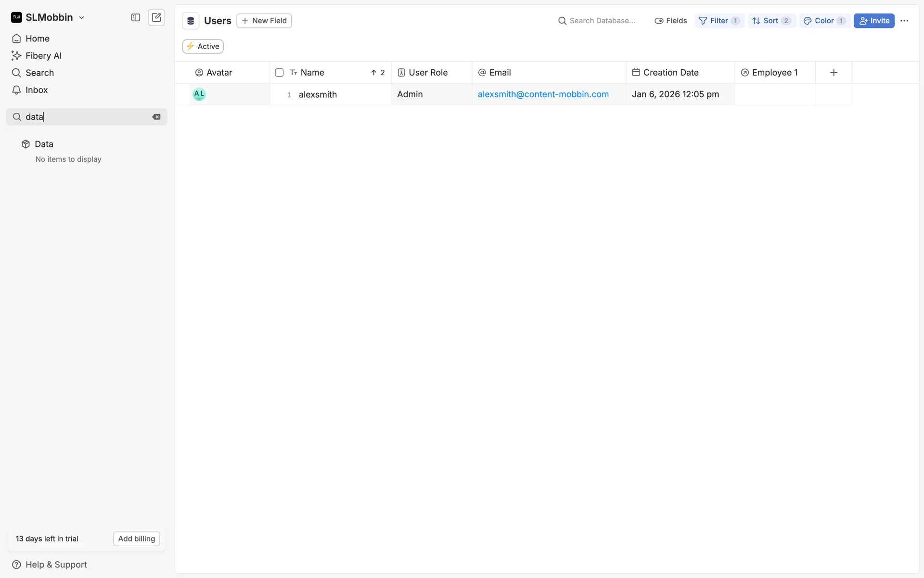
Task: Clear the sidebar search text icon
Action: (x=156, y=117)
